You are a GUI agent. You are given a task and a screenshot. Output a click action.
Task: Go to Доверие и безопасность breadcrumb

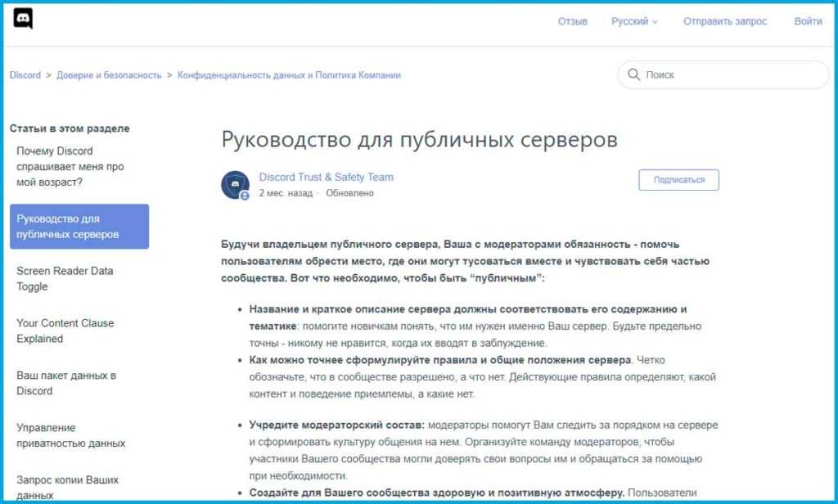[x=109, y=75]
